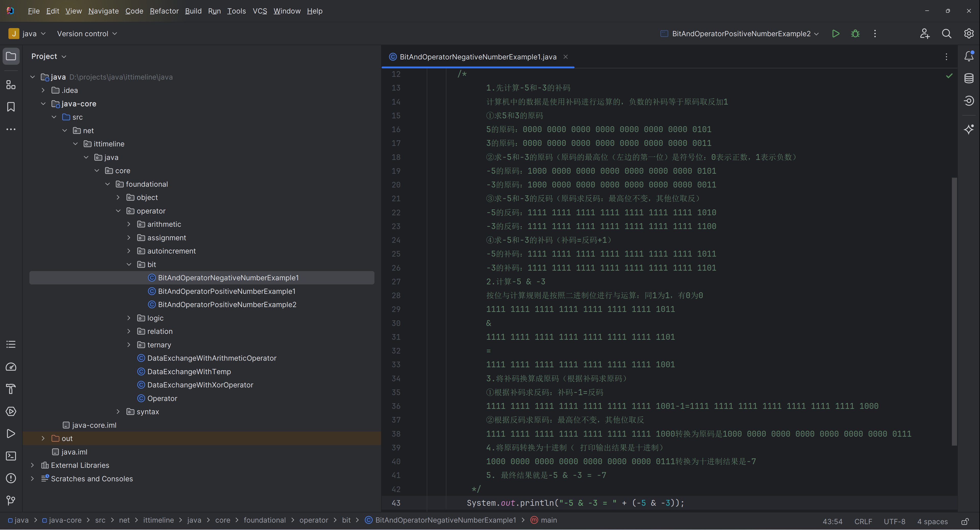The image size is (980, 530).
Task: Open the Navigate menu
Action: tap(104, 11)
